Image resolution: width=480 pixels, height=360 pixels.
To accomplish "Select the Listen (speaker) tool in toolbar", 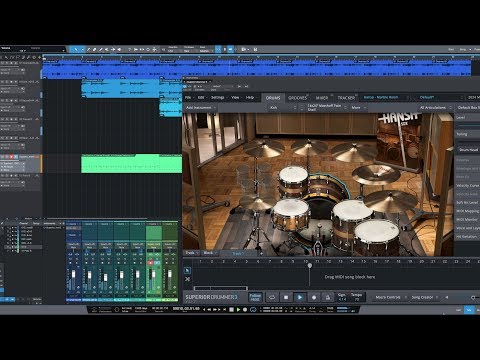I will [x=119, y=49].
